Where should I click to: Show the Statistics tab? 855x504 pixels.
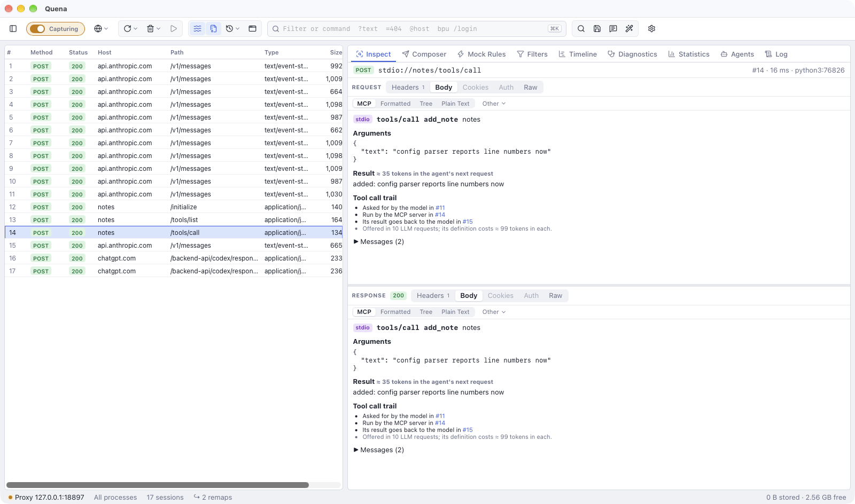click(x=689, y=54)
